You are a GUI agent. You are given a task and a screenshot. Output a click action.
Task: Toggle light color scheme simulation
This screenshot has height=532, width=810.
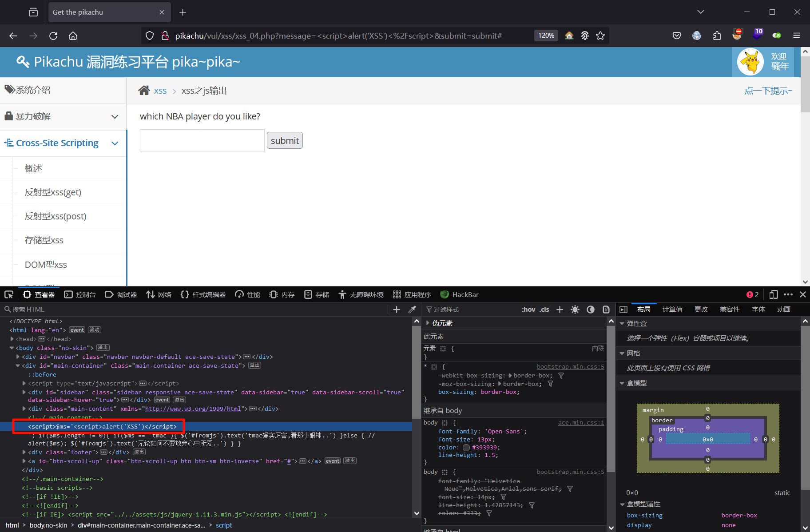(x=575, y=310)
